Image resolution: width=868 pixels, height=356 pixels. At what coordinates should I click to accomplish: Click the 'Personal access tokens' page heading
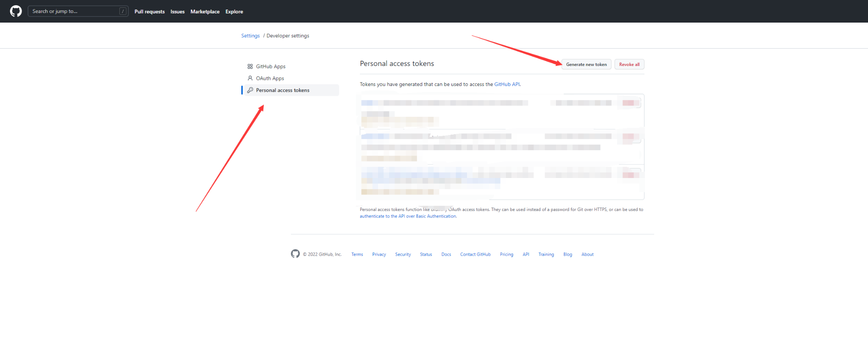pyautogui.click(x=397, y=63)
